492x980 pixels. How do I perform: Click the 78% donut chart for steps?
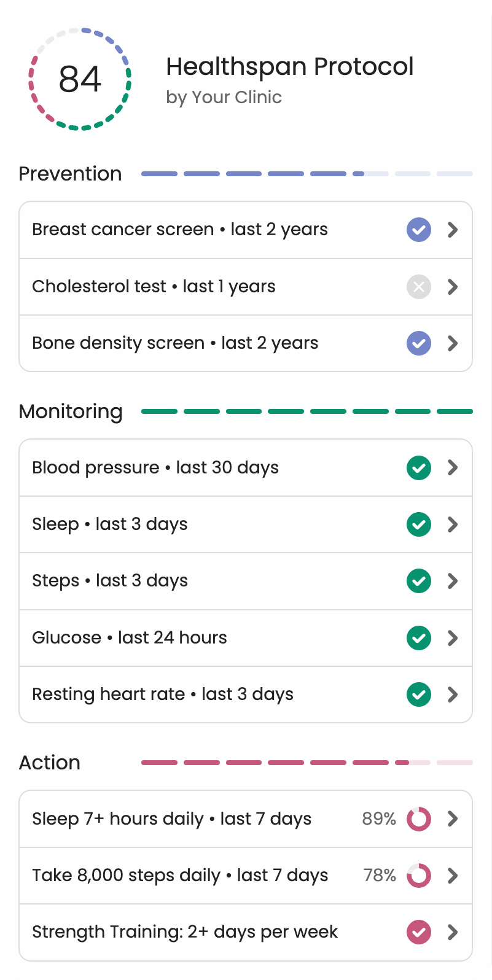pyautogui.click(x=419, y=876)
